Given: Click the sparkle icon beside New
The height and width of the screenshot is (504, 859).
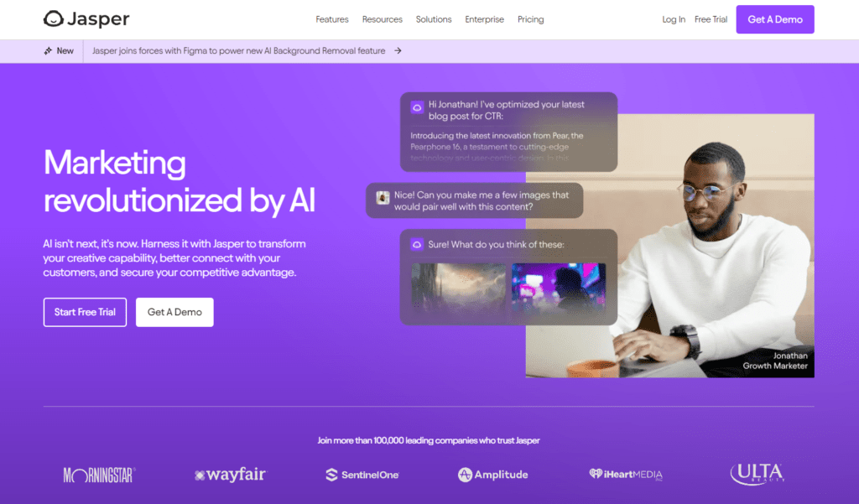Looking at the screenshot, I should click(48, 51).
